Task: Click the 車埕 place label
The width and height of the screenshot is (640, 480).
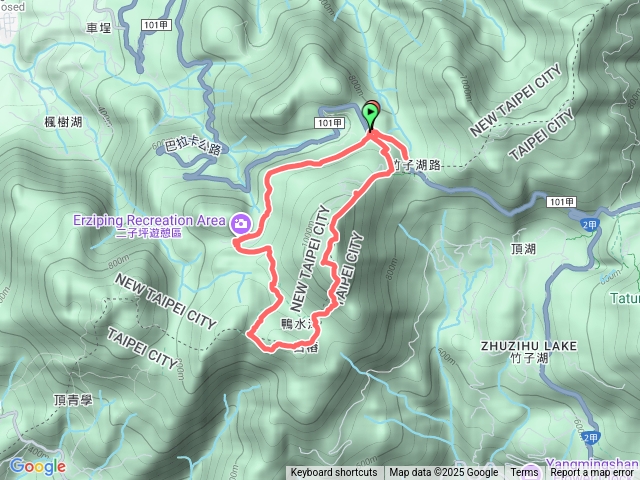Action: point(99,28)
